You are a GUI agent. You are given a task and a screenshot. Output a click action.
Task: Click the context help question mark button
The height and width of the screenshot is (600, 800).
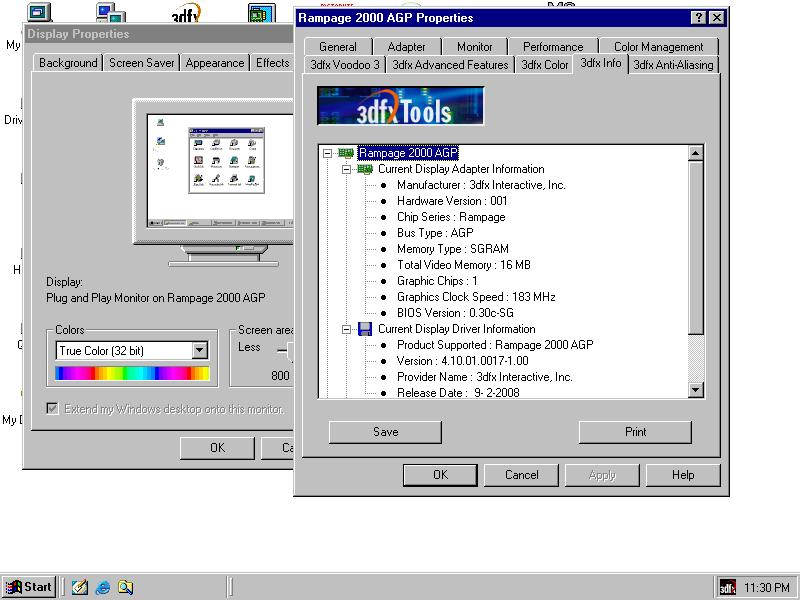pos(698,18)
